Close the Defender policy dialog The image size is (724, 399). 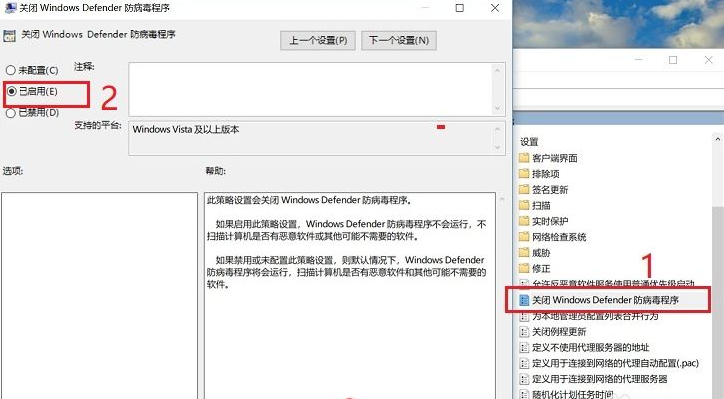tap(495, 8)
